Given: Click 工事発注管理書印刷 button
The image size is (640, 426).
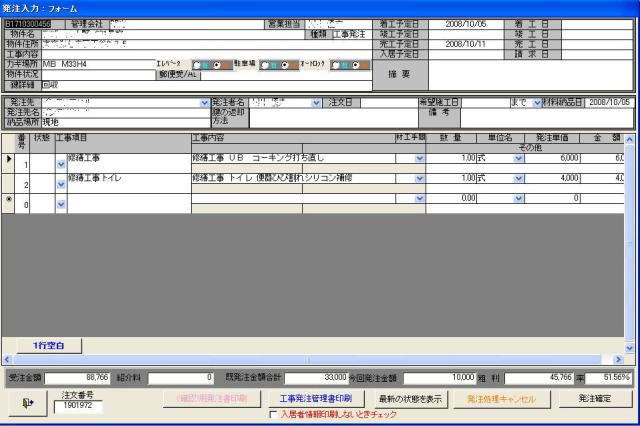Looking at the screenshot, I should (315, 398).
